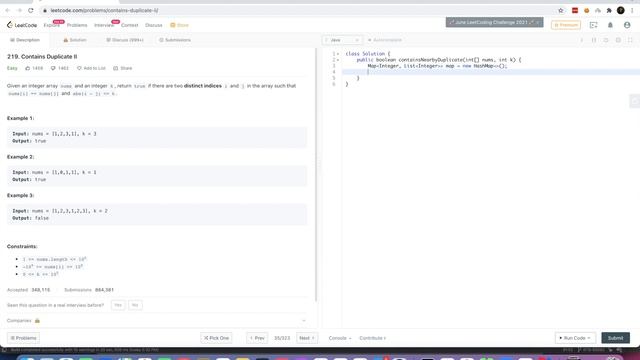Switch to the Solution tab

click(x=75, y=40)
